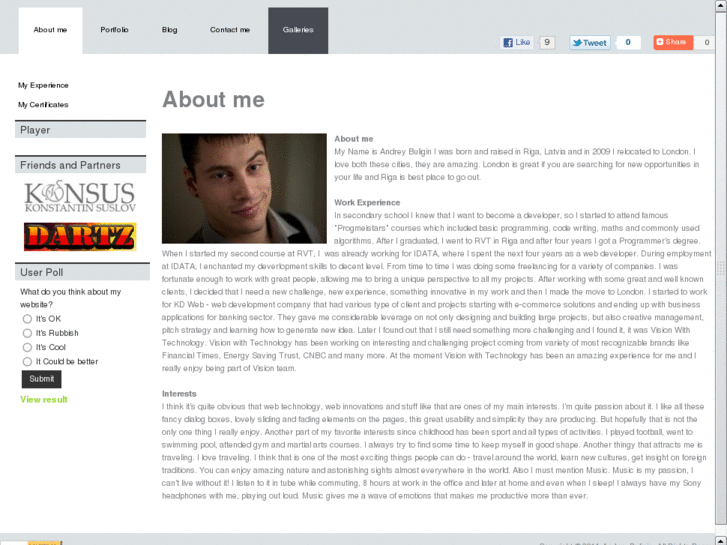The height and width of the screenshot is (545, 727).
Task: Click the Facebook Like button
Action: (517, 43)
